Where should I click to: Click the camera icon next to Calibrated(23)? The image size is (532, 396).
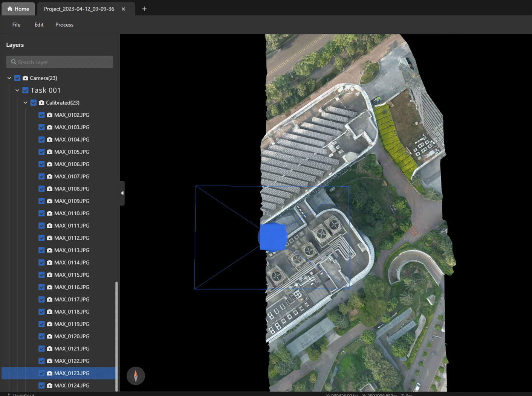click(41, 102)
